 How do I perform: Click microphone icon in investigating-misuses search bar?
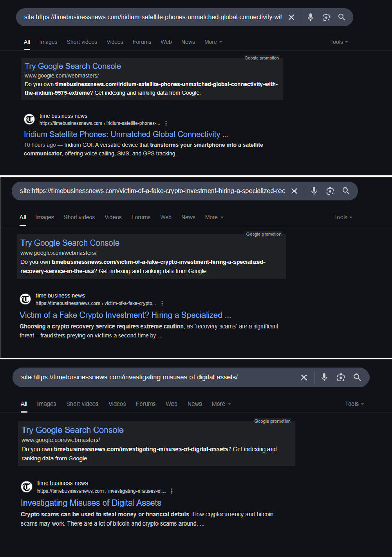coord(324,377)
